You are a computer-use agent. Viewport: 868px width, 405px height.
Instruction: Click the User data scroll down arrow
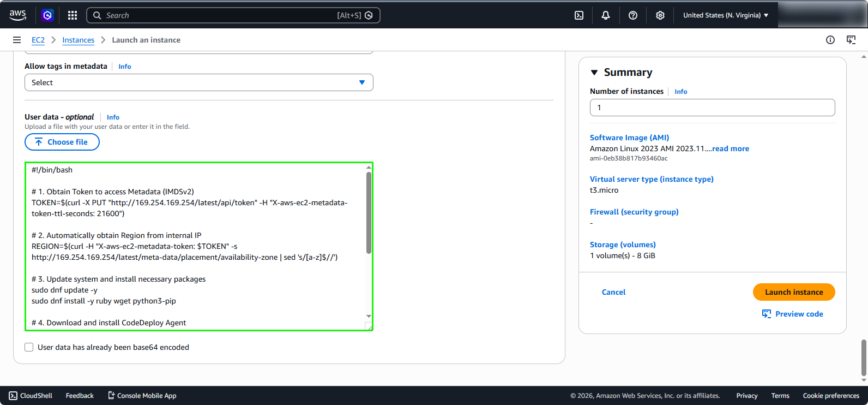click(x=369, y=317)
